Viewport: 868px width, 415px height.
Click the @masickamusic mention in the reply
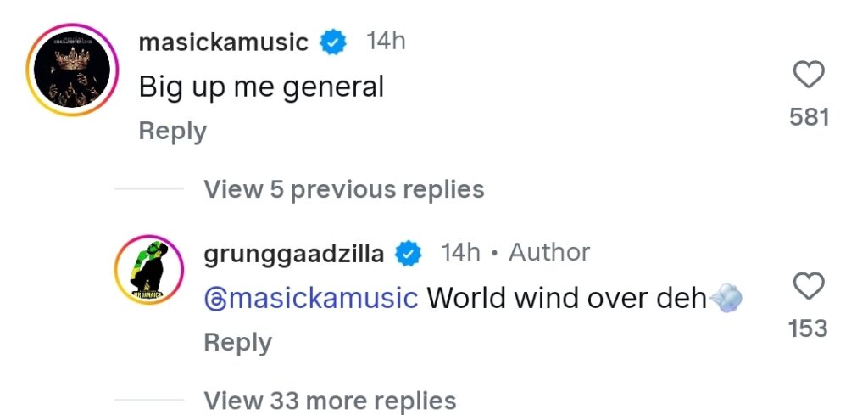coord(310,298)
